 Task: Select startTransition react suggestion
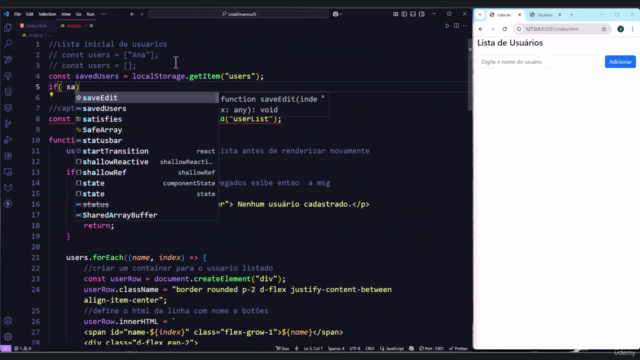coord(147,151)
